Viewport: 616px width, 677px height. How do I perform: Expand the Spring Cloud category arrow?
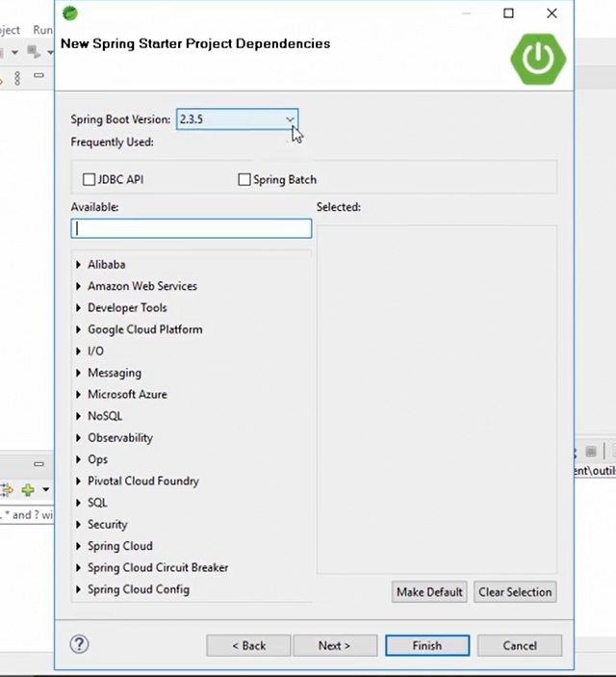pos(78,546)
